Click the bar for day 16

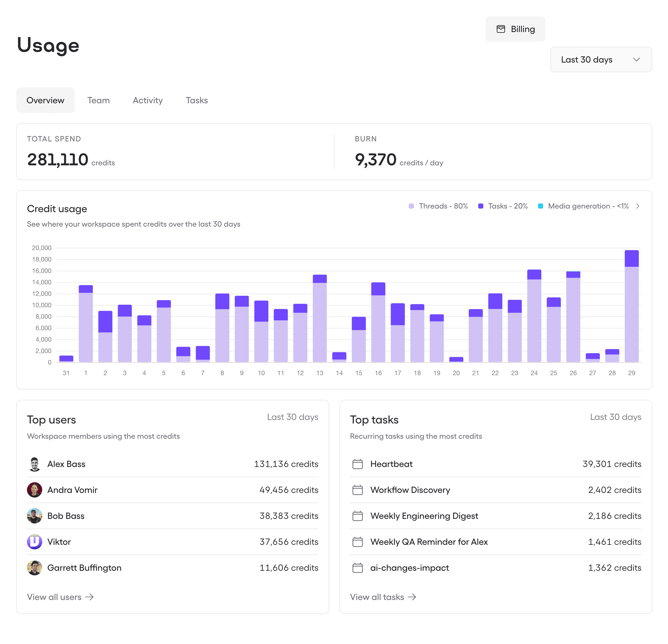[x=378, y=322]
